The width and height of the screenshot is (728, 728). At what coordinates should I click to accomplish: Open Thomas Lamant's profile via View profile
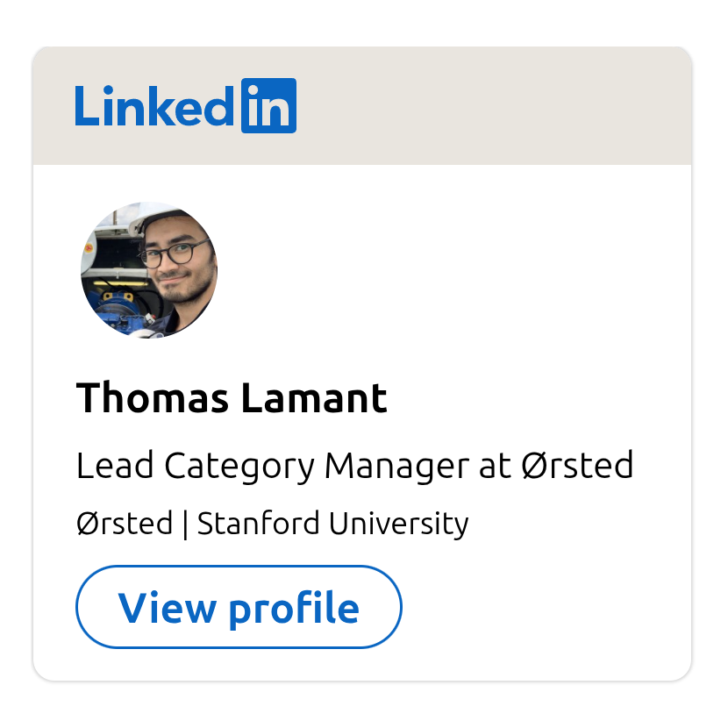[x=239, y=606]
